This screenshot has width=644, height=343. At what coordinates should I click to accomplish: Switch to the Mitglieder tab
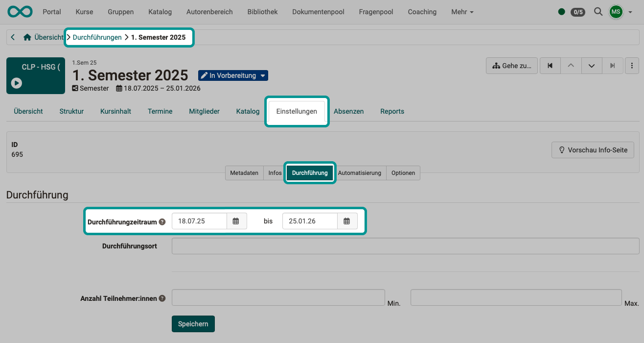point(204,111)
